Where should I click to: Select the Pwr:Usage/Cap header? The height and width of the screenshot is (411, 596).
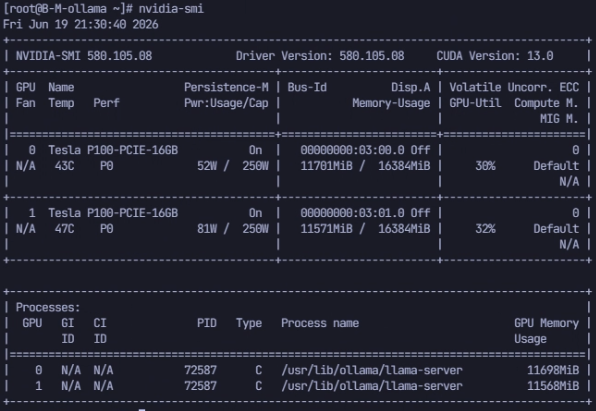pyautogui.click(x=226, y=103)
